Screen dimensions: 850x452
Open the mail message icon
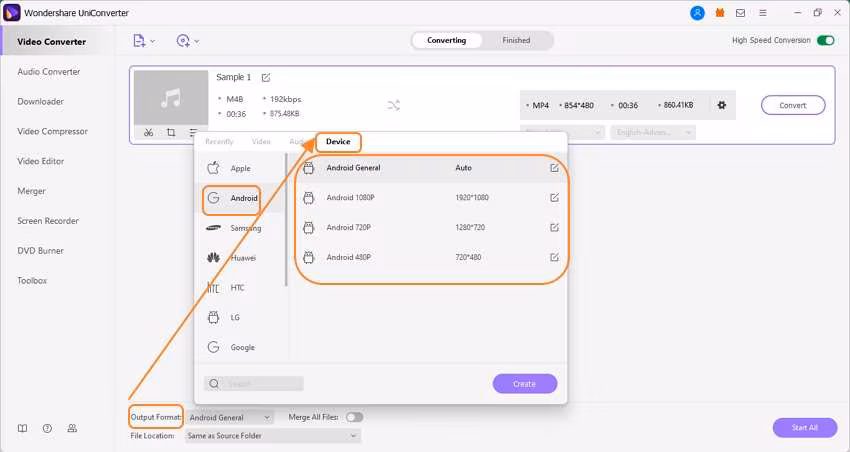pos(740,13)
